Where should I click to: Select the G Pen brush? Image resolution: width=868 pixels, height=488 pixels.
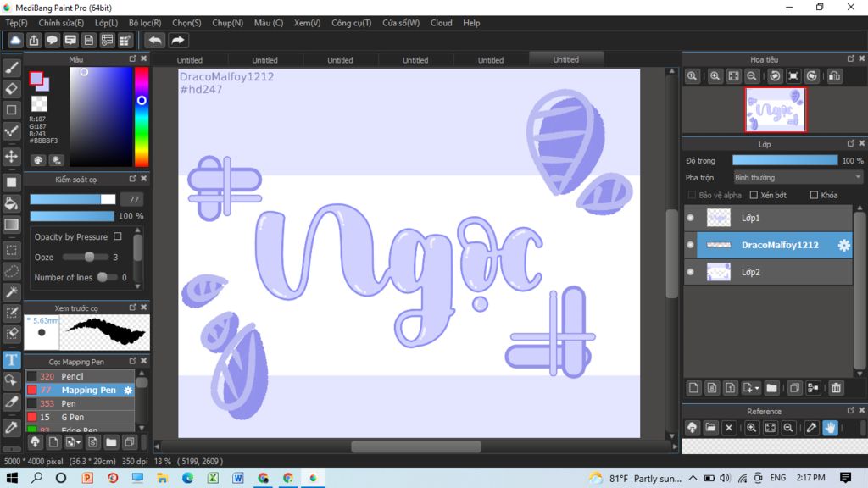pyautogui.click(x=81, y=417)
